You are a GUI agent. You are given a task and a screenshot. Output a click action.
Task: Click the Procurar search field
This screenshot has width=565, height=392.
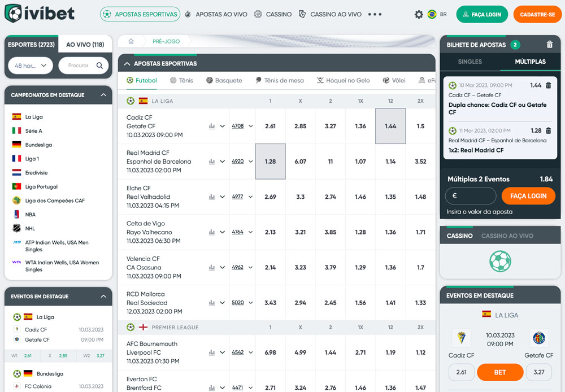pyautogui.click(x=84, y=66)
